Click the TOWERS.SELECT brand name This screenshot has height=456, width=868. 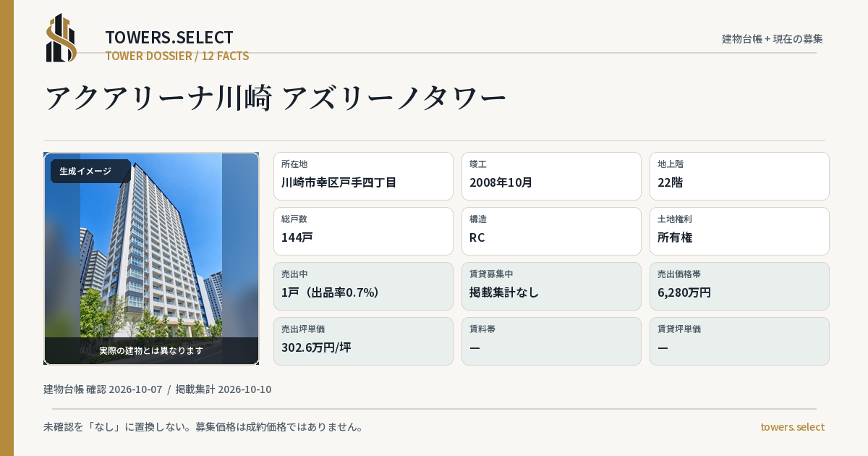point(169,38)
